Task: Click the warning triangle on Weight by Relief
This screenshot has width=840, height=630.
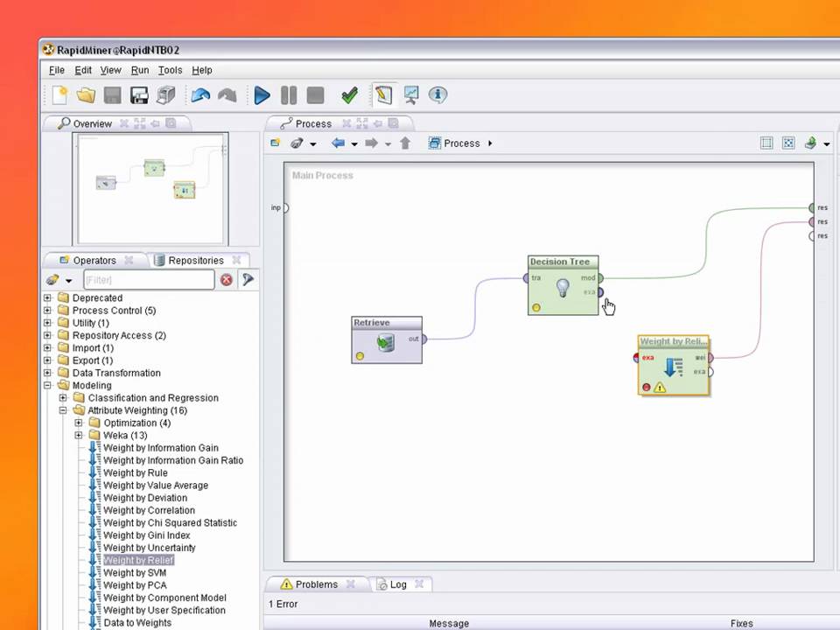Action: pos(660,388)
